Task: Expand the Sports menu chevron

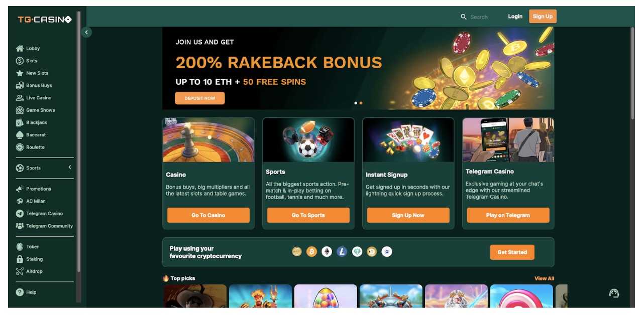Action: 70,168
